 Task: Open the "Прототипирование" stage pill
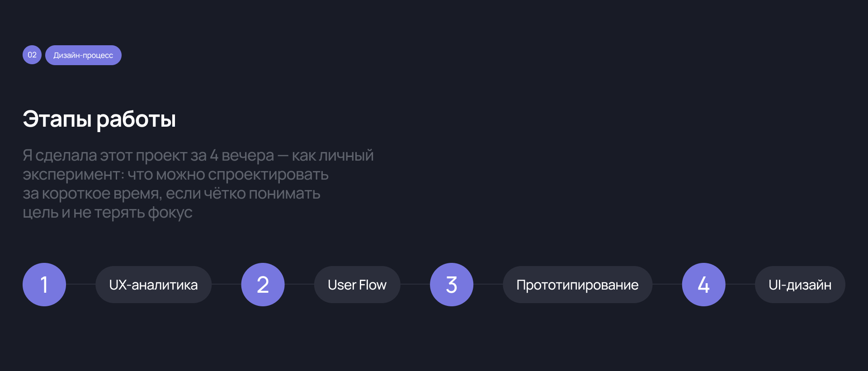coord(577,285)
